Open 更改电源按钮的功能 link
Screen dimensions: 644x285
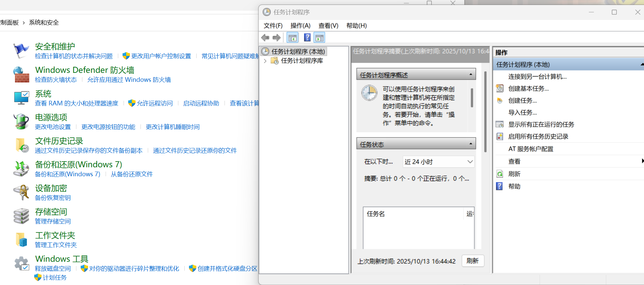click(108, 127)
